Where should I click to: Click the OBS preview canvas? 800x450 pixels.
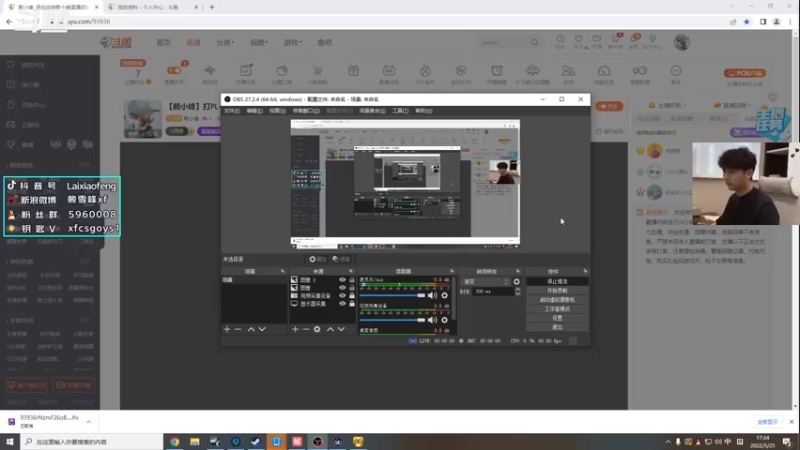(x=405, y=184)
